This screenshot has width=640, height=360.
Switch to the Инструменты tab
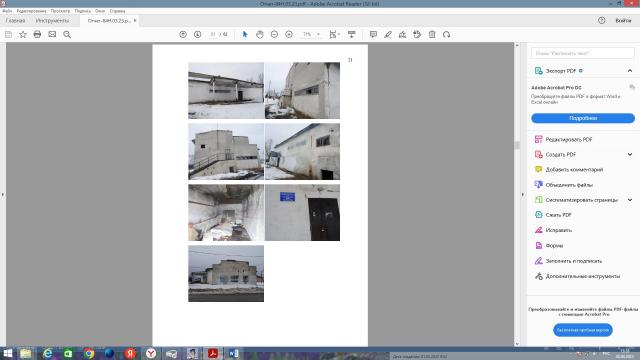point(52,20)
